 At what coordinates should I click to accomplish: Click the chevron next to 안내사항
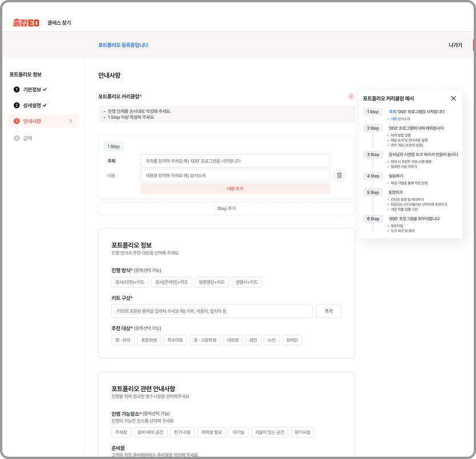(71, 121)
